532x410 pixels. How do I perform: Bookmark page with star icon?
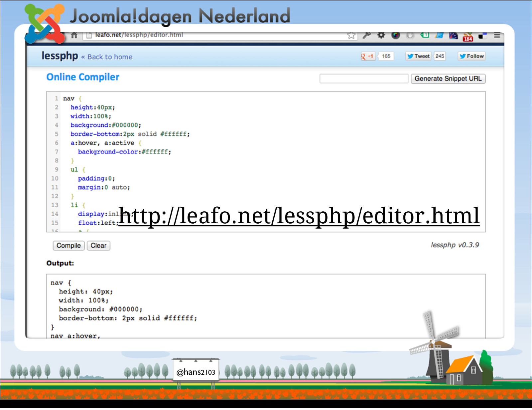point(351,36)
